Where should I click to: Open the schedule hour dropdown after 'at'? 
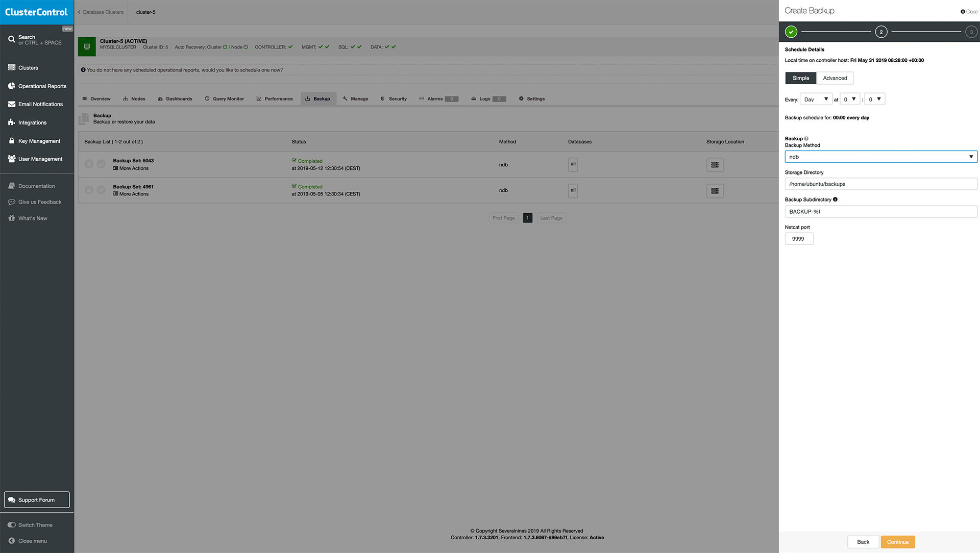[x=849, y=99]
